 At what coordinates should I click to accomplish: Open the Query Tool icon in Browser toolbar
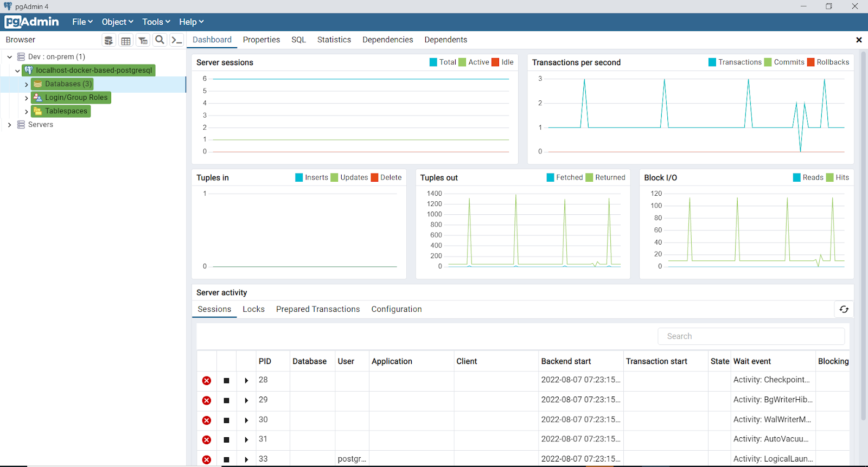click(108, 40)
